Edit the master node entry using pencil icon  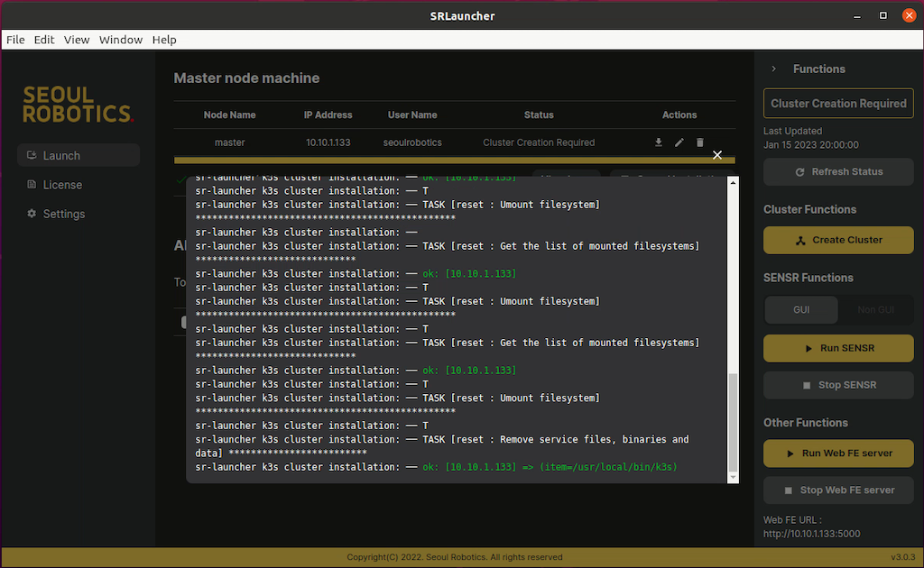click(x=679, y=142)
